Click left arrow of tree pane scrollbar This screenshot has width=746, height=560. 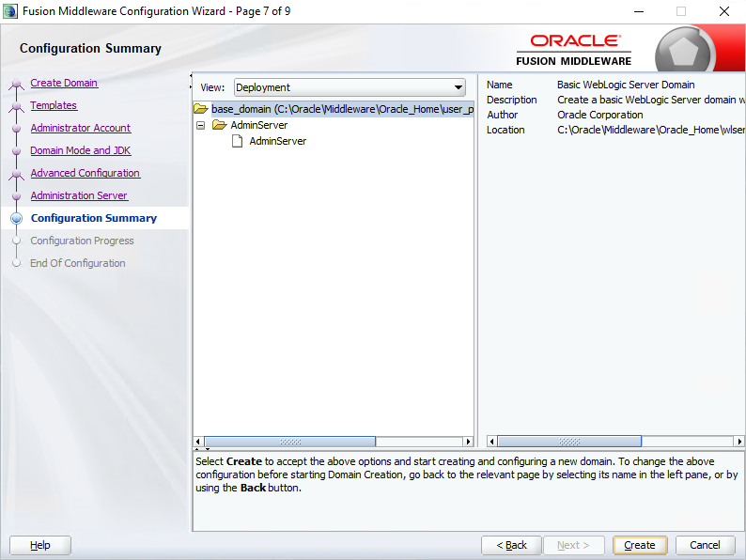[198, 442]
